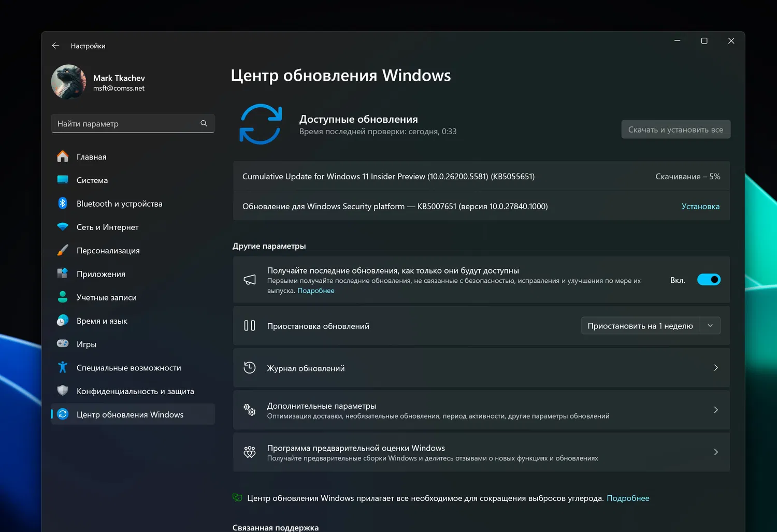Image resolution: width=777 pixels, height=532 pixels.
Task: Expand the pause duration dropdown arrow
Action: (710, 326)
